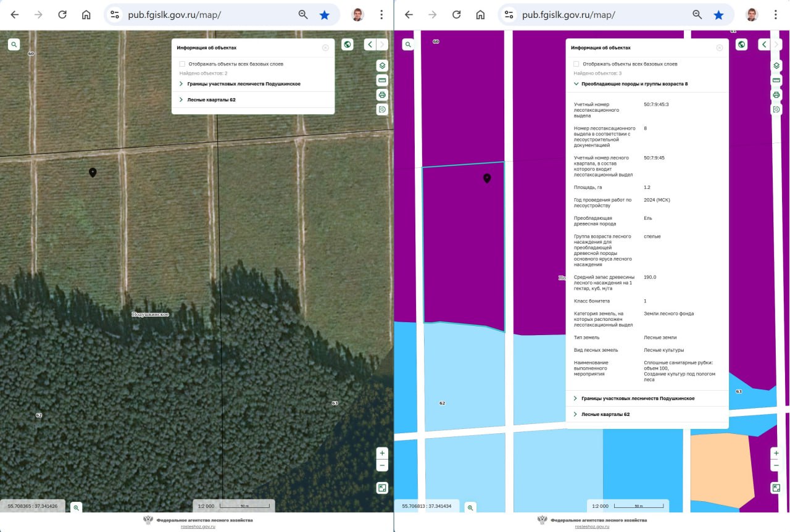Click the black location marker on the right map

(x=487, y=178)
